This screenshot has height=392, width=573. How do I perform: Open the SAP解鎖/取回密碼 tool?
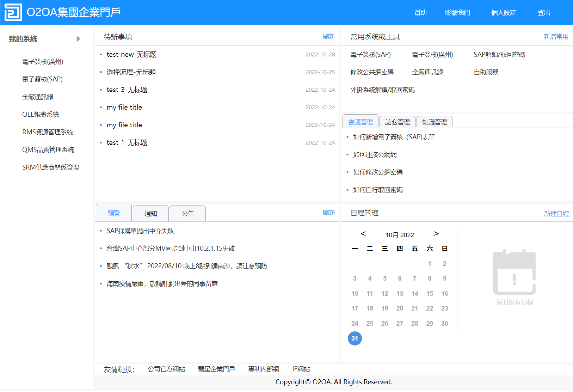point(499,55)
